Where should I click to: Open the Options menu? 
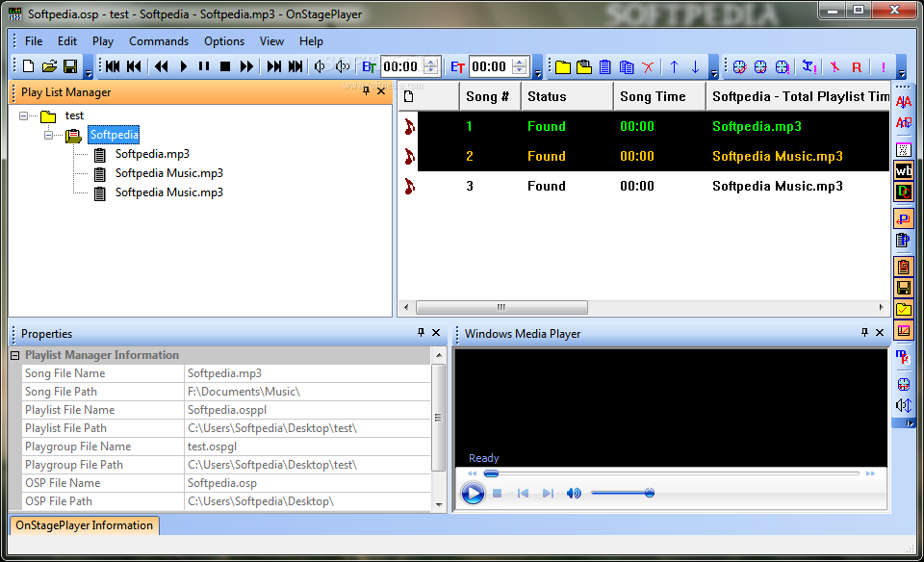(x=224, y=41)
